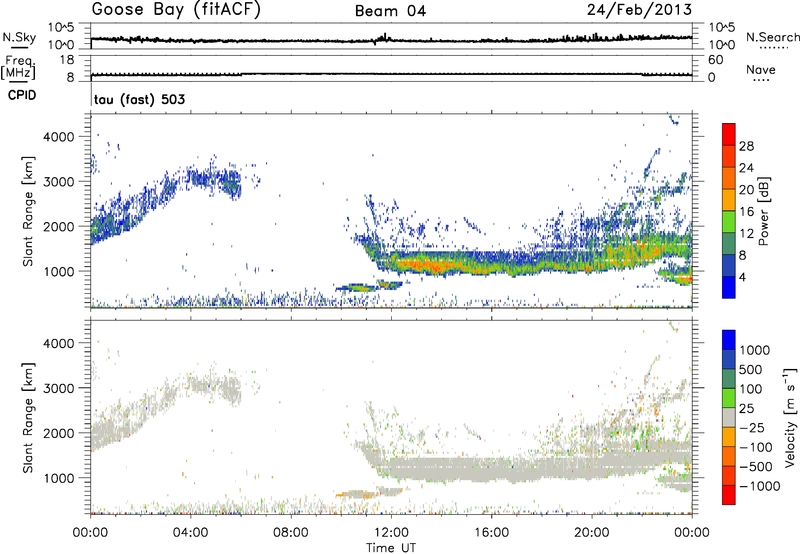This screenshot has width=800, height=554.
Task: Pick the light green 12–16 dB power segment
Action: [729, 222]
